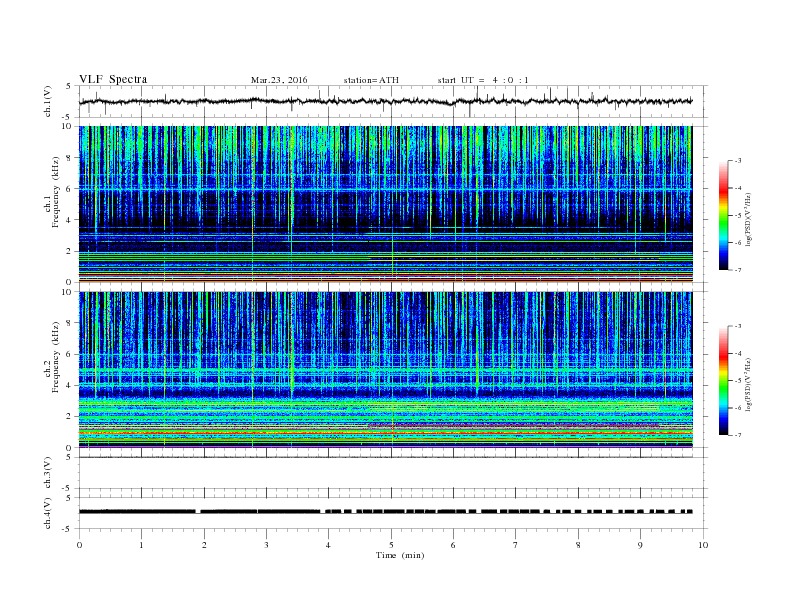Click time-axis tick label "7"

(x=516, y=545)
